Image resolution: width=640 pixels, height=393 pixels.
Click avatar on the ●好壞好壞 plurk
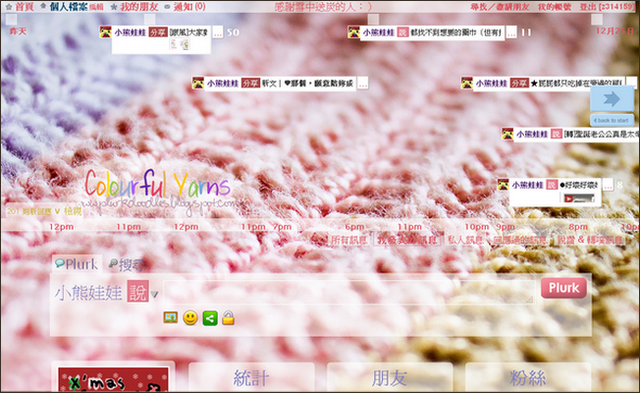coord(503,185)
